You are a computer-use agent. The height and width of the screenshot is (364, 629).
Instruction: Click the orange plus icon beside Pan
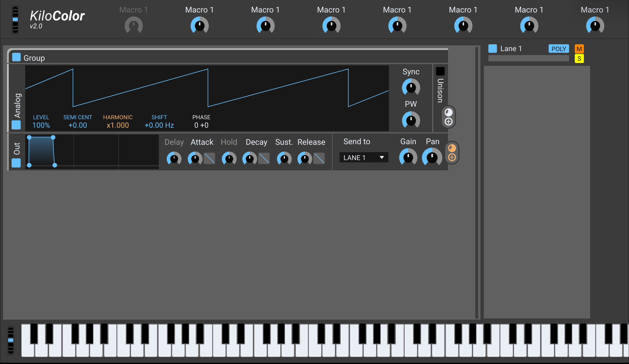tap(452, 157)
